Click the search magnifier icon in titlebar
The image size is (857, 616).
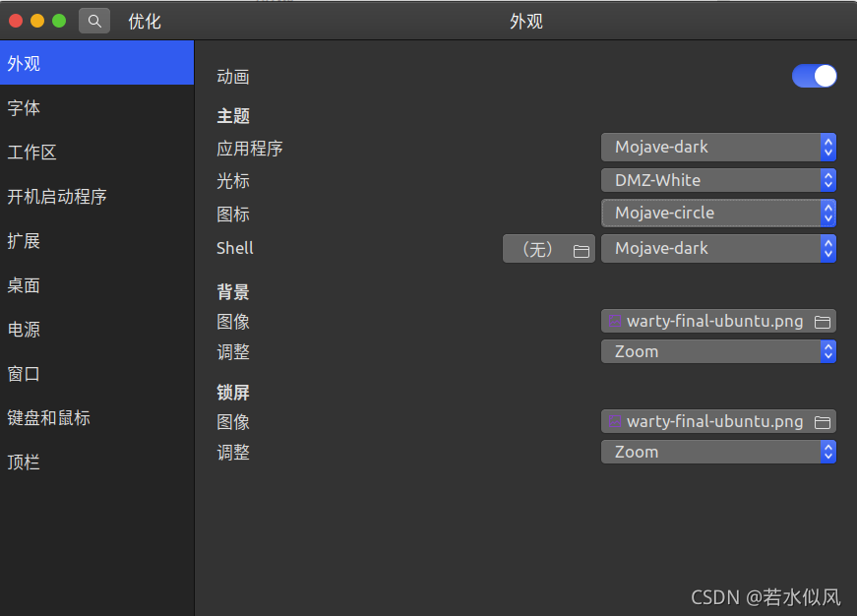pos(93,21)
